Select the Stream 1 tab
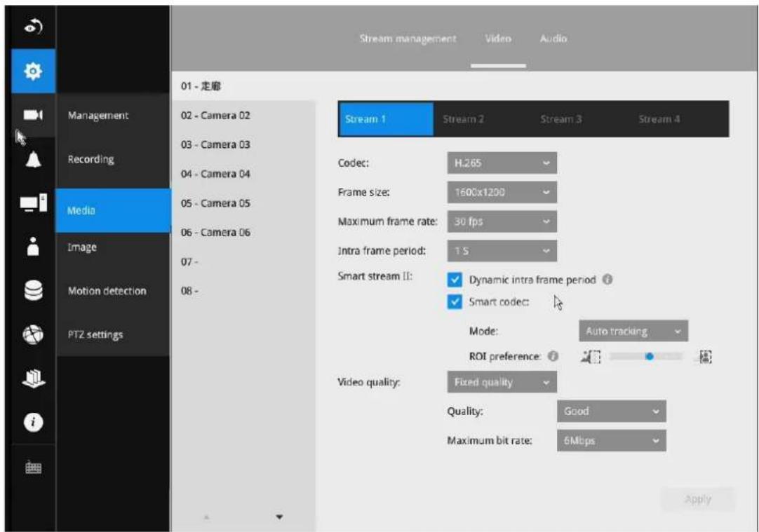The image size is (759, 532). click(386, 119)
